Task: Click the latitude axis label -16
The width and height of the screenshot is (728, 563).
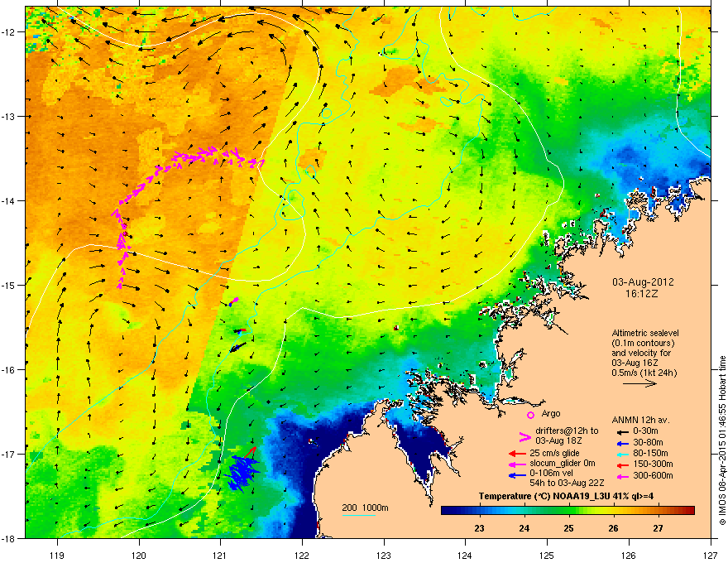Action: point(9,370)
